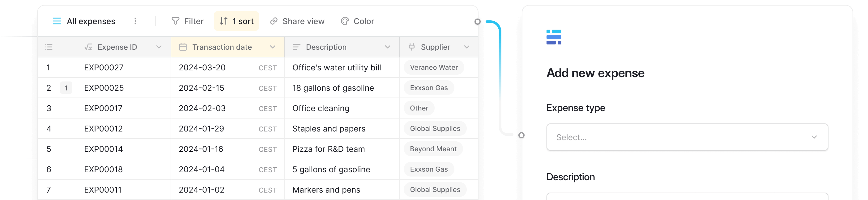The width and height of the screenshot is (868, 200).
Task: Click the 1 sort button label
Action: pos(243,21)
